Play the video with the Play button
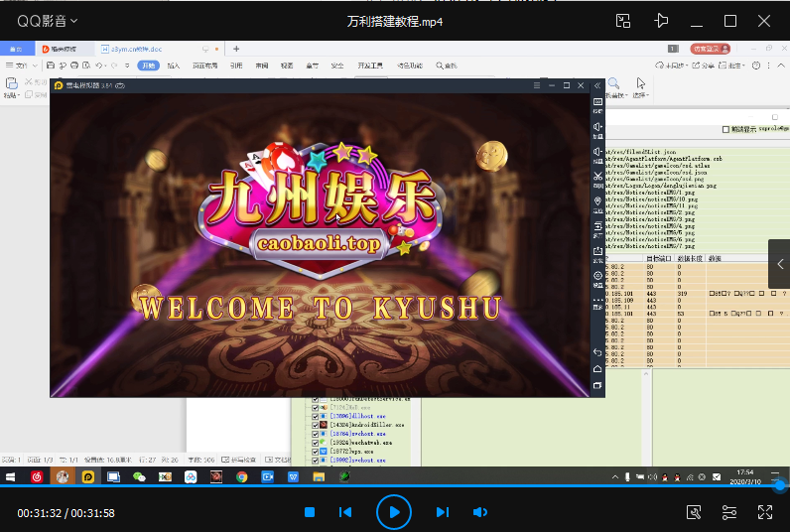 pyautogui.click(x=394, y=512)
